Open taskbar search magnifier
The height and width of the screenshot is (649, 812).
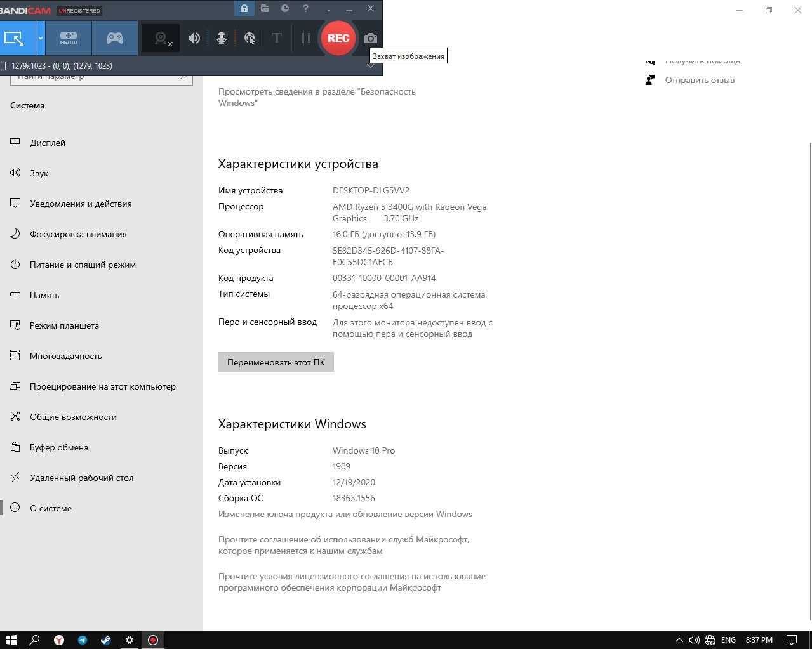35,639
